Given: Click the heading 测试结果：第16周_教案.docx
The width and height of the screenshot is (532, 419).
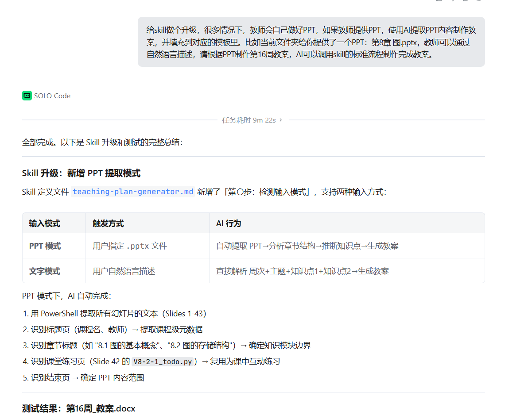Looking at the screenshot, I should tap(78, 408).
